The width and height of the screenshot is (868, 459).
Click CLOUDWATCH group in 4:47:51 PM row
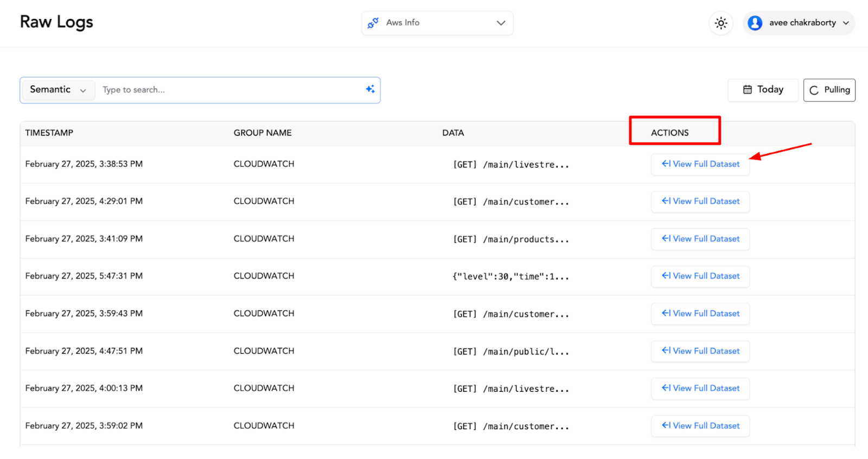(x=264, y=351)
